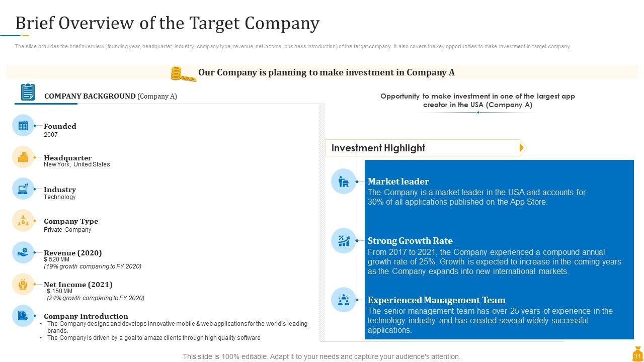644x362 pixels.
Task: Click the Revenue hand-coin icon
Action: point(23,252)
